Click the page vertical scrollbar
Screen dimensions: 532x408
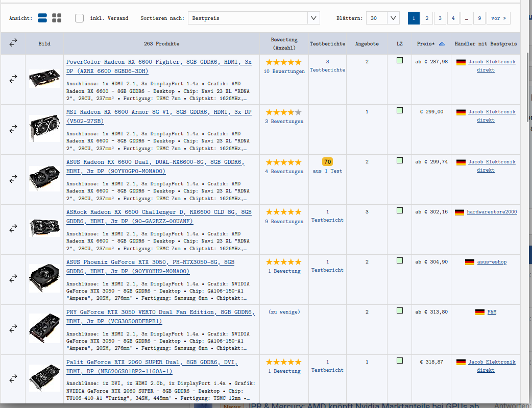coord(527,88)
